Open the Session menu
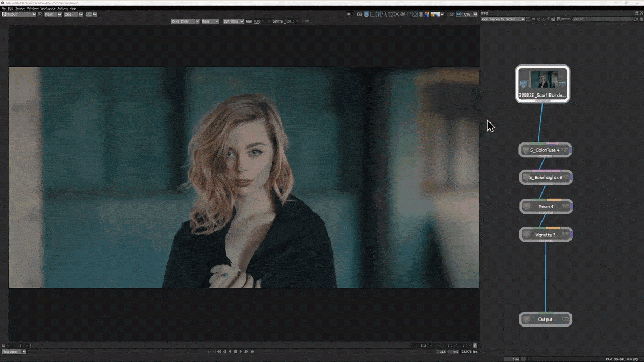Viewport: 644px width, 362px height. tap(20, 8)
